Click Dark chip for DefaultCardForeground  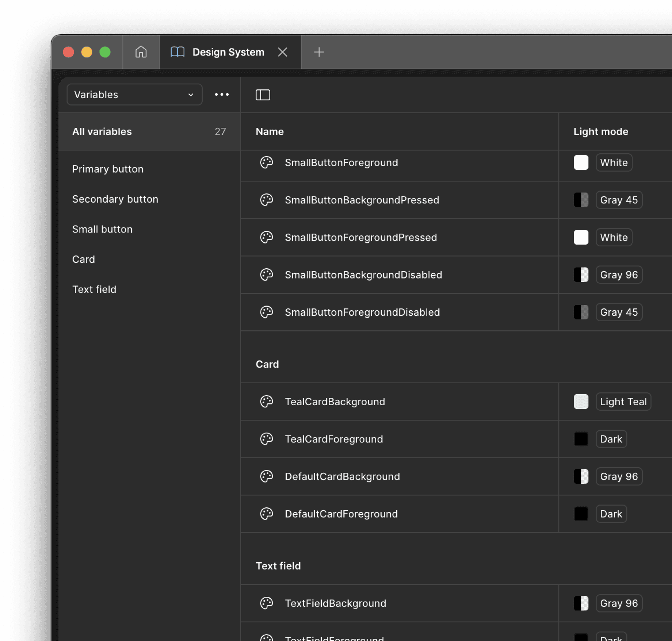(x=611, y=514)
